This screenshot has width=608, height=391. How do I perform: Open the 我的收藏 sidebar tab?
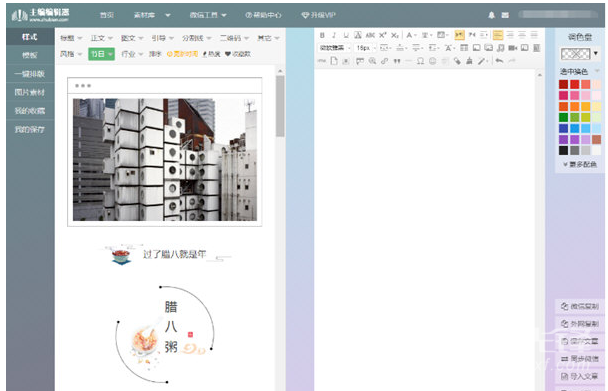click(x=30, y=111)
